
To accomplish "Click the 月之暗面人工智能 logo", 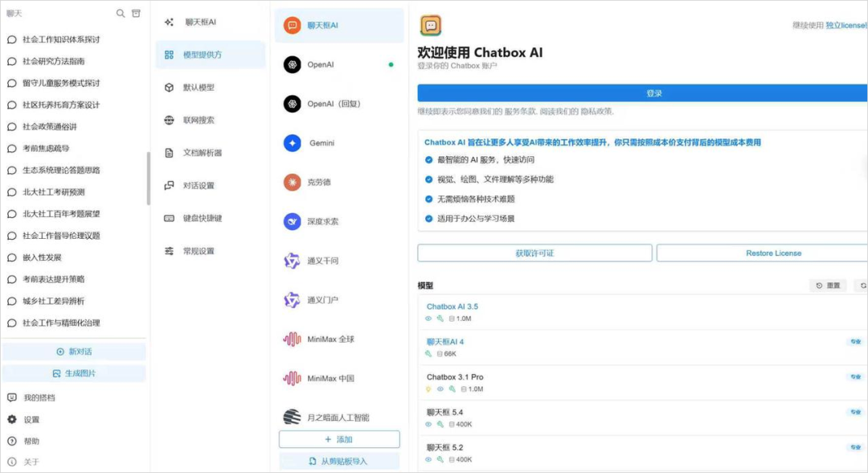I will pyautogui.click(x=293, y=417).
